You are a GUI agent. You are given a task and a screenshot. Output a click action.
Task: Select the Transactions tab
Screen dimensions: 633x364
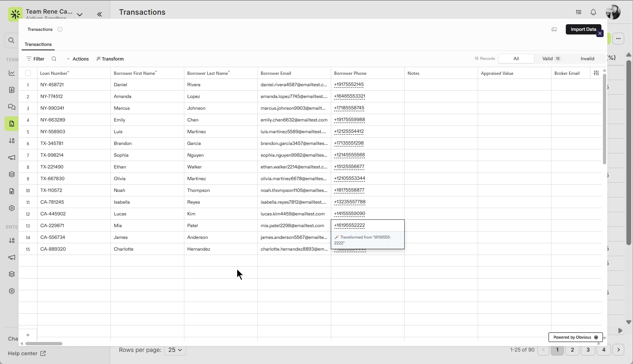38,44
